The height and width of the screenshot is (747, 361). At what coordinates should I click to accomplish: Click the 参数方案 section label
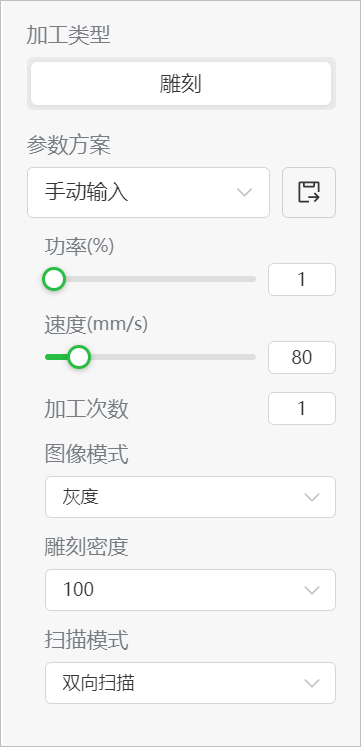click(x=68, y=145)
